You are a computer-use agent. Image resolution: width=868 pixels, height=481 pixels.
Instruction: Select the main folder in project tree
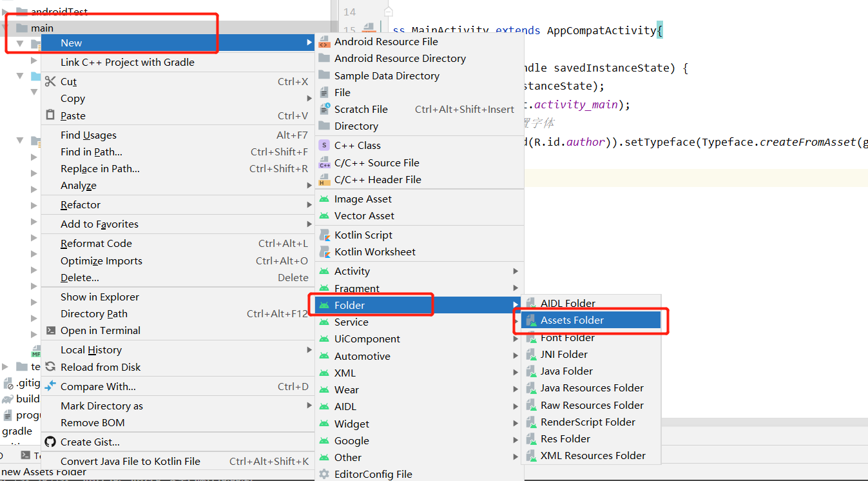[42, 28]
